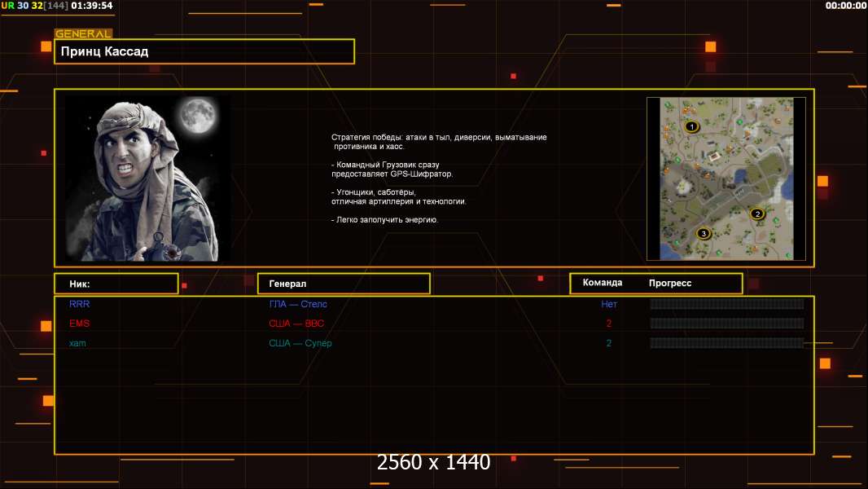Click the 00:00:00 timer in the corner
The width and height of the screenshot is (868, 489).
(845, 6)
